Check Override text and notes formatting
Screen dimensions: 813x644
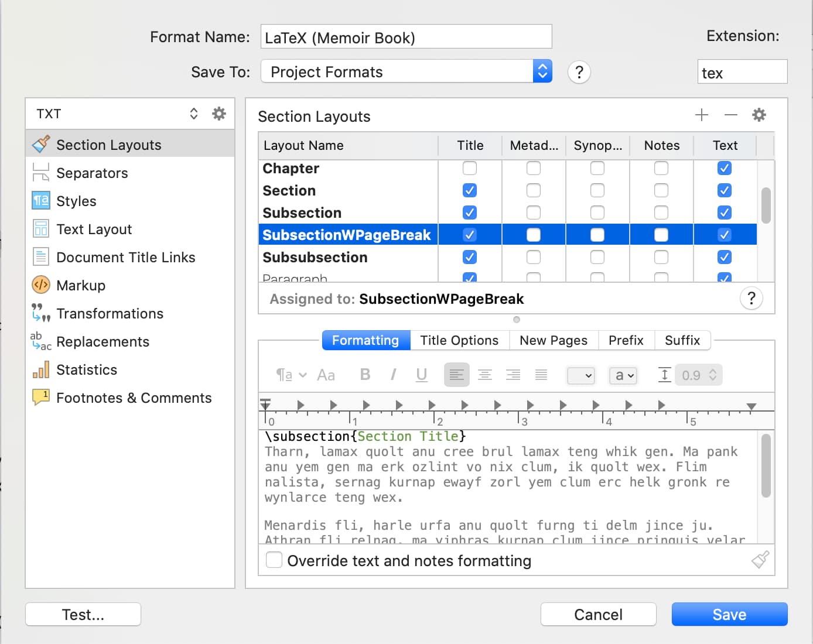274,560
